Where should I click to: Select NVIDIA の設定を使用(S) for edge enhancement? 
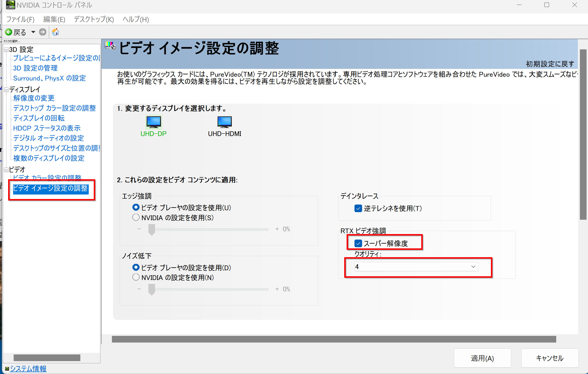click(136, 217)
